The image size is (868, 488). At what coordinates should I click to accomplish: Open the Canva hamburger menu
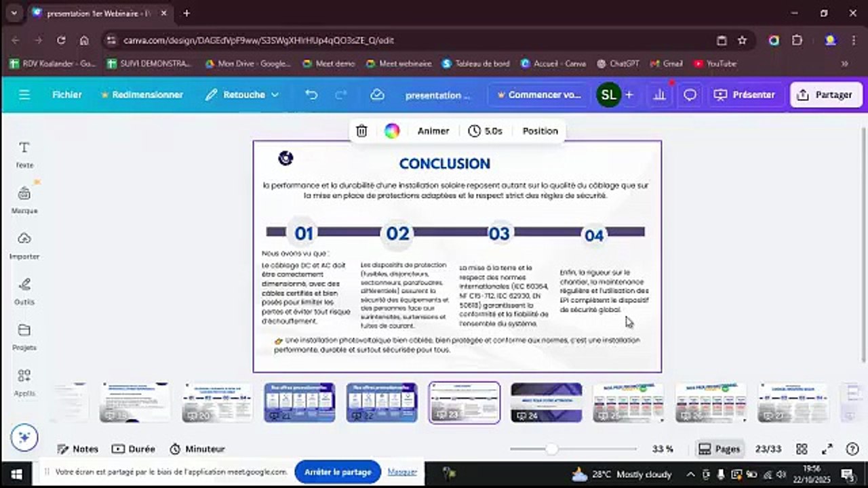[24, 95]
